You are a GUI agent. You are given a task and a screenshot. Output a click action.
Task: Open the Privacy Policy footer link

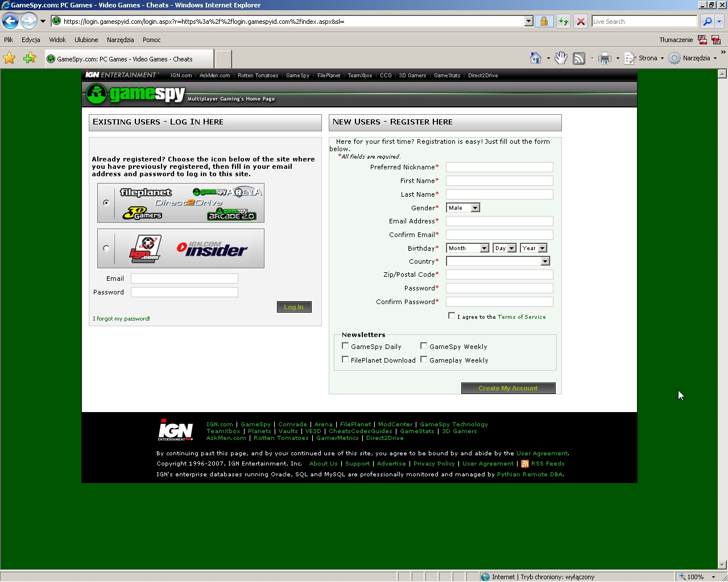(x=434, y=464)
